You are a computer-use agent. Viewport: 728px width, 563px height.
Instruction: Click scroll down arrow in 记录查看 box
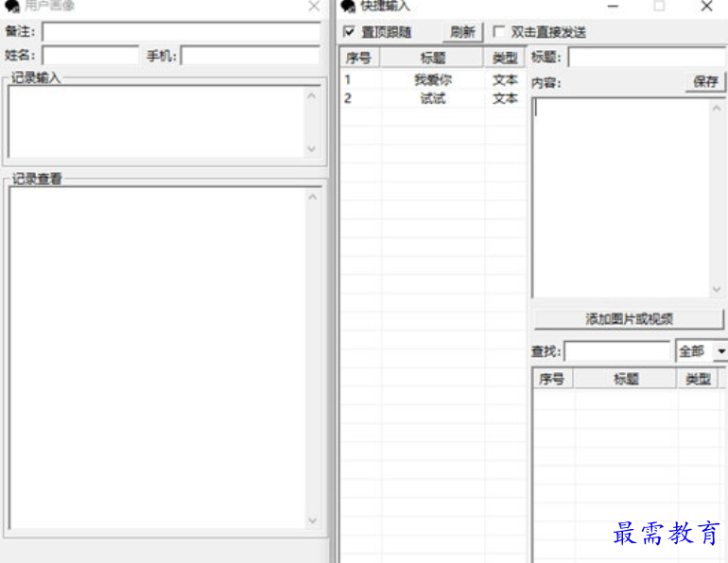tap(312, 520)
